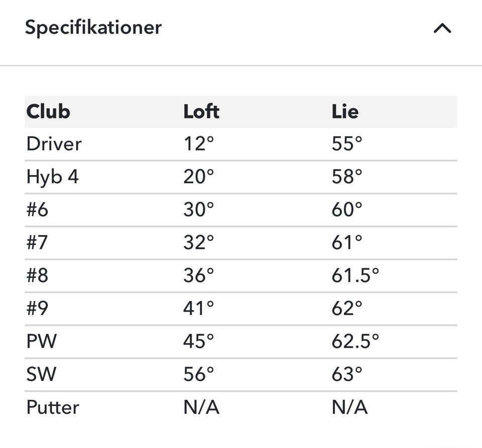Click the #6 club row
Screen dimensions: 482x448
241,210
